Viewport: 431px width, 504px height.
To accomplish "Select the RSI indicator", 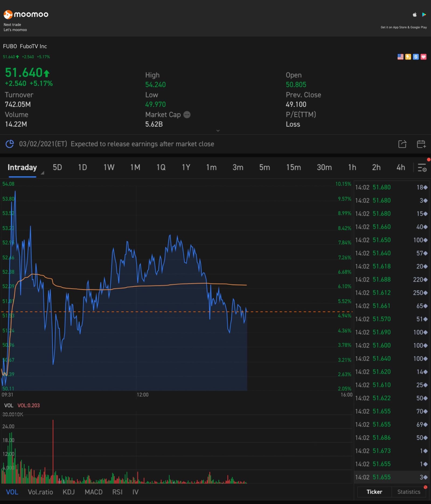I will pos(117,492).
